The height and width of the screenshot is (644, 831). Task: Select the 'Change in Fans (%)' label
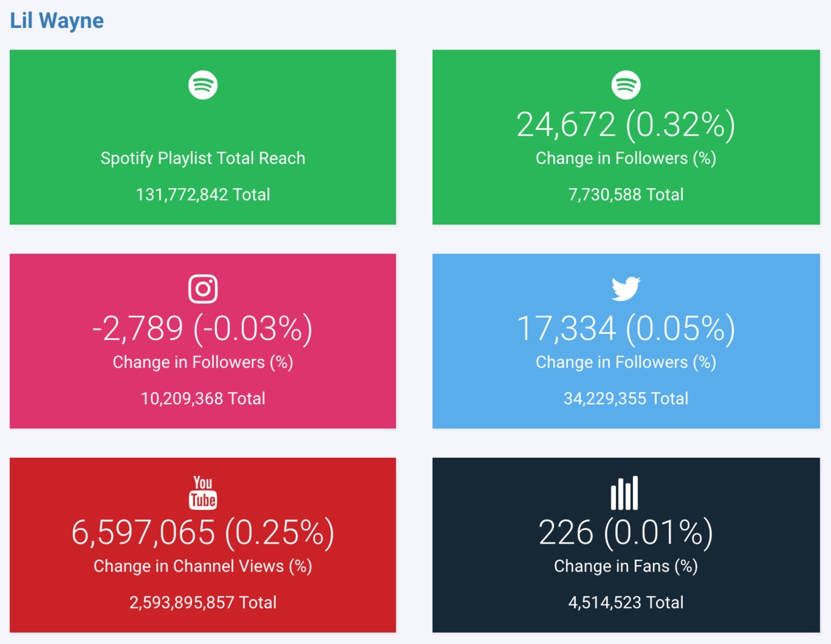626,566
